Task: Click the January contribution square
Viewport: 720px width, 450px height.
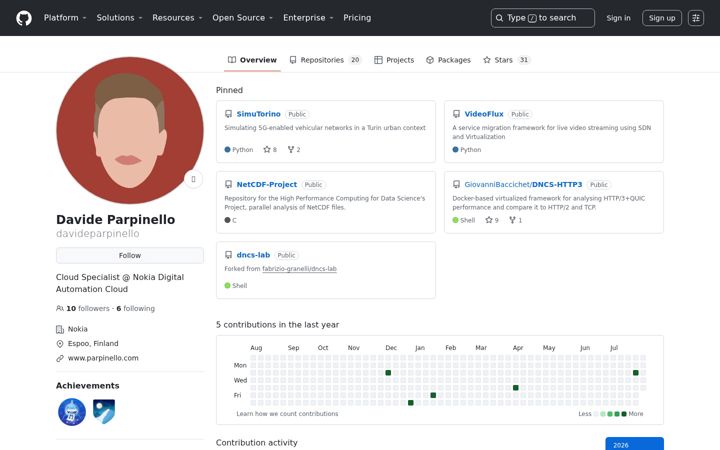Action: click(x=433, y=395)
